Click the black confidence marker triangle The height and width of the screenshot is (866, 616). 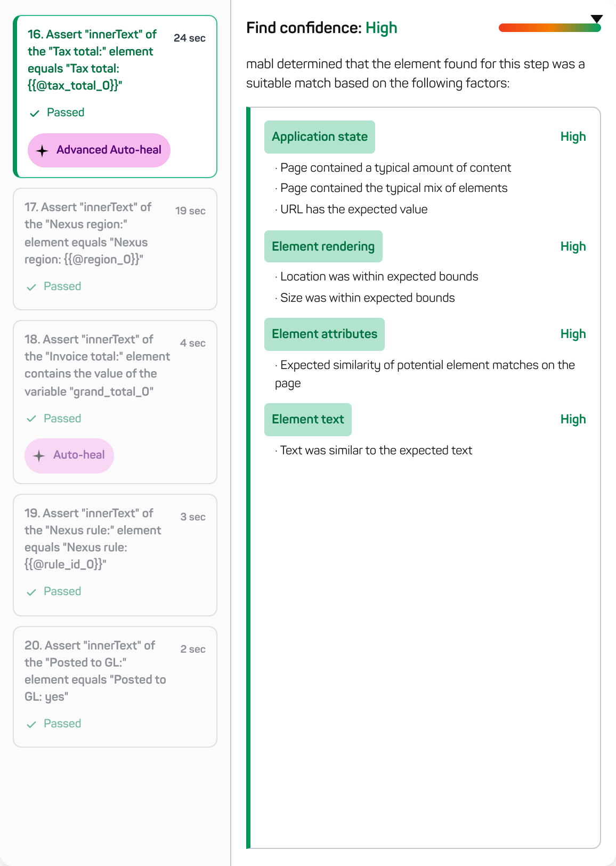click(597, 19)
